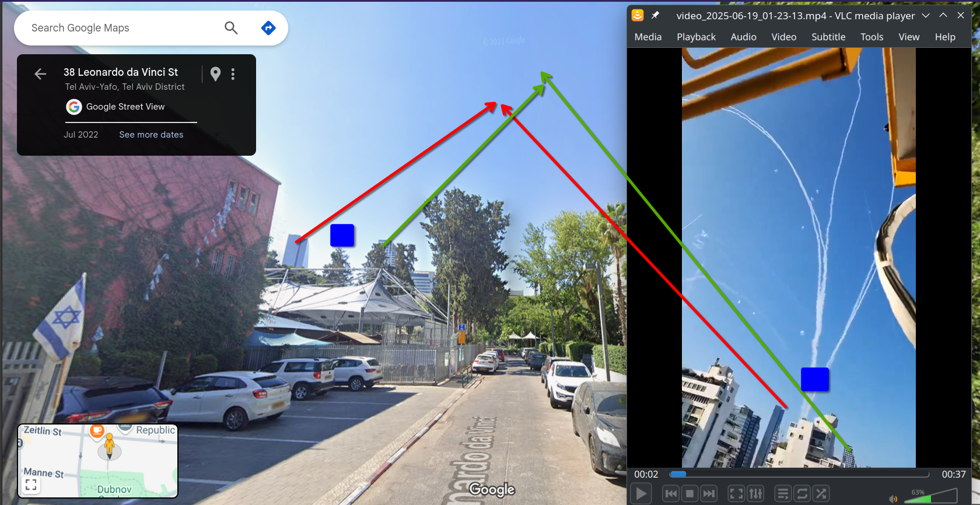Image resolution: width=980 pixels, height=505 pixels.
Task: Click the Tel Aviv-Yafo, Tel Aviv District subtitle
Action: 125,87
